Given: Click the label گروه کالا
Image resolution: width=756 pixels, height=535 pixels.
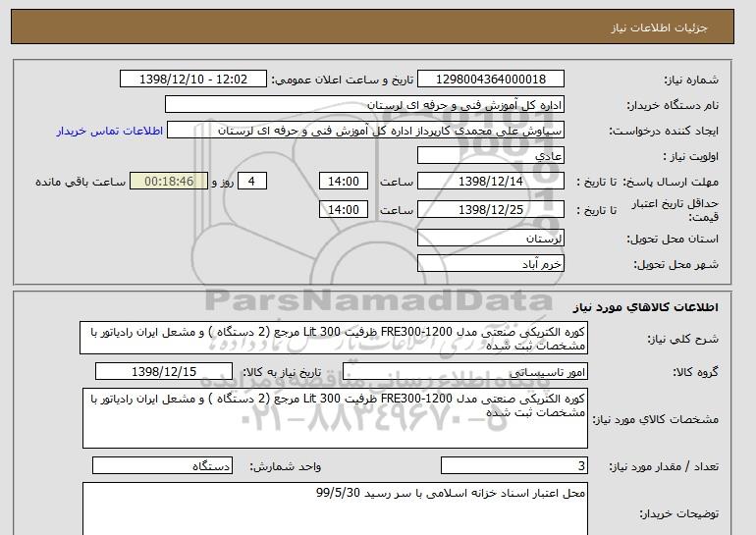Looking at the screenshot, I should click(695, 372).
